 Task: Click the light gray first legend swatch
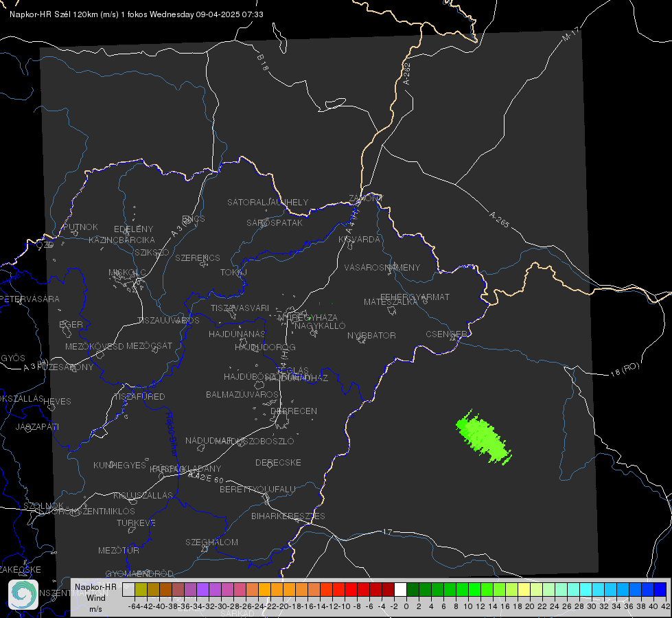[x=128, y=589]
